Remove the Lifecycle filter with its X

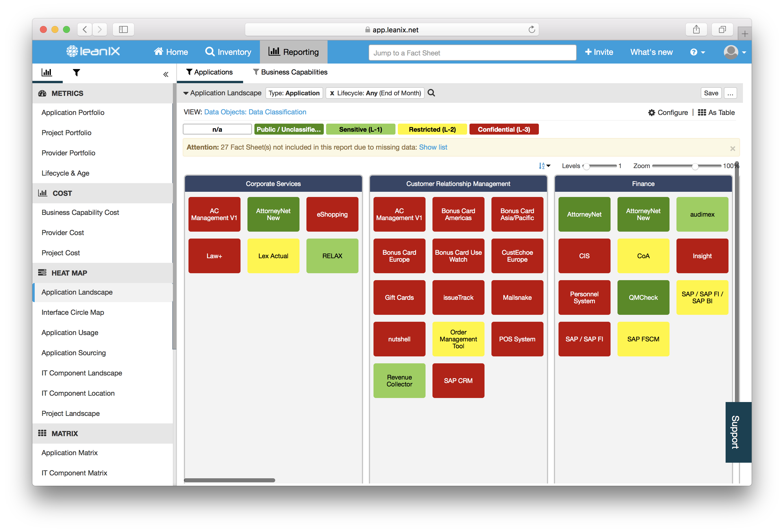click(332, 93)
